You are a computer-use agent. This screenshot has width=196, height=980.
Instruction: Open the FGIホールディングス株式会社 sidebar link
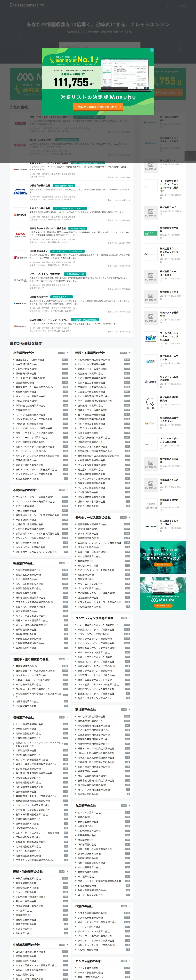coord(169,440)
